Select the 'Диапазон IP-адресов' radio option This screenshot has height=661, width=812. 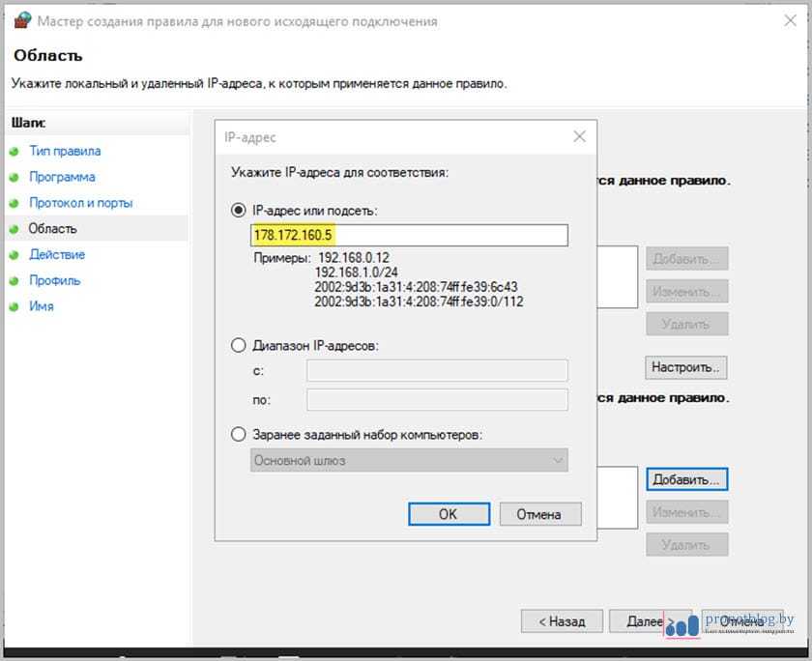coord(239,345)
